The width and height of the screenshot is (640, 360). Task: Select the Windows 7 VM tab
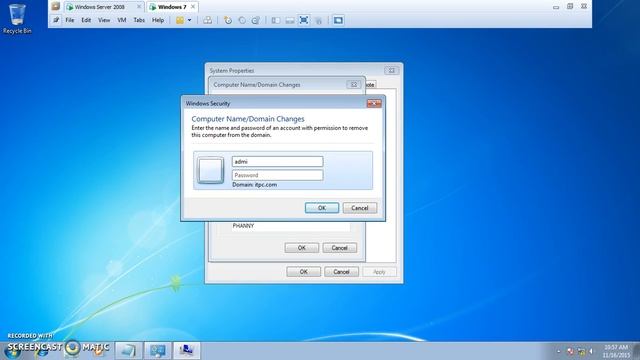[x=172, y=7]
